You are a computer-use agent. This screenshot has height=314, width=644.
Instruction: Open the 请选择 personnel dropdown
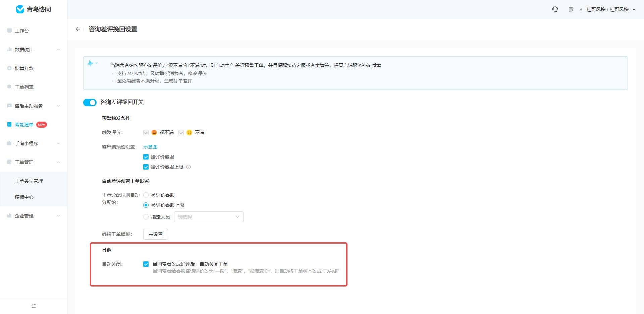209,217
